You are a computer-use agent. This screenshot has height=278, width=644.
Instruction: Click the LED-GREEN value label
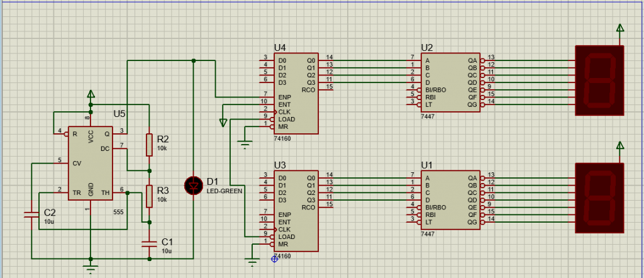[225, 191]
